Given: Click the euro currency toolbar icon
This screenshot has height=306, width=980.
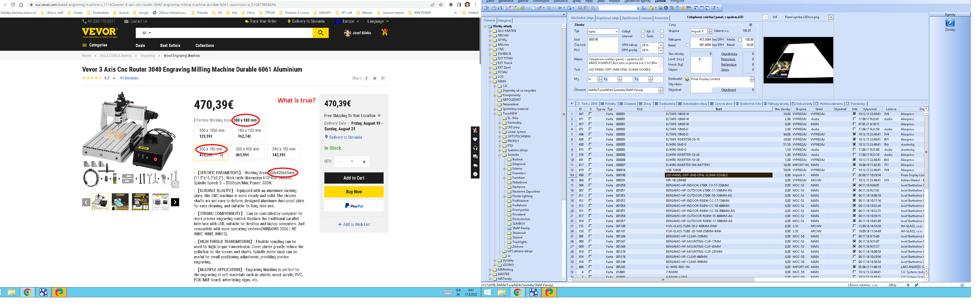Looking at the screenshot, I should point(666,8).
